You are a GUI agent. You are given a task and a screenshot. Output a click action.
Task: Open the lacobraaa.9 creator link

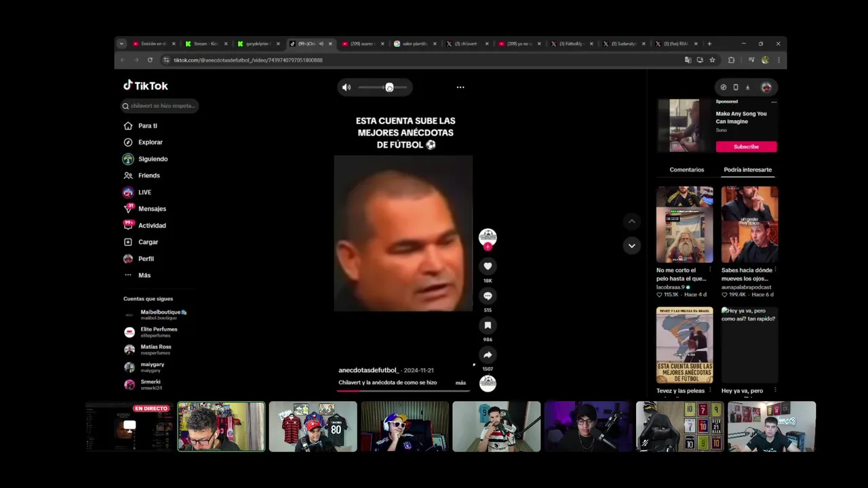[x=670, y=287]
